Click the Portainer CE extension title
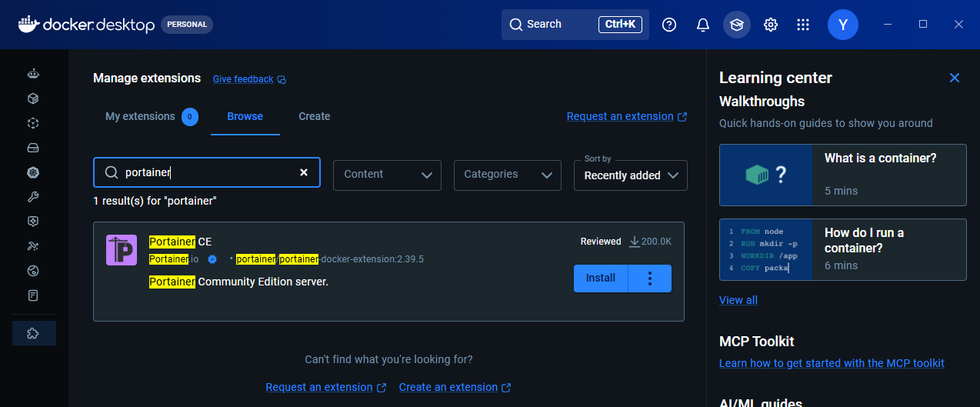980x407 pixels. pos(180,242)
